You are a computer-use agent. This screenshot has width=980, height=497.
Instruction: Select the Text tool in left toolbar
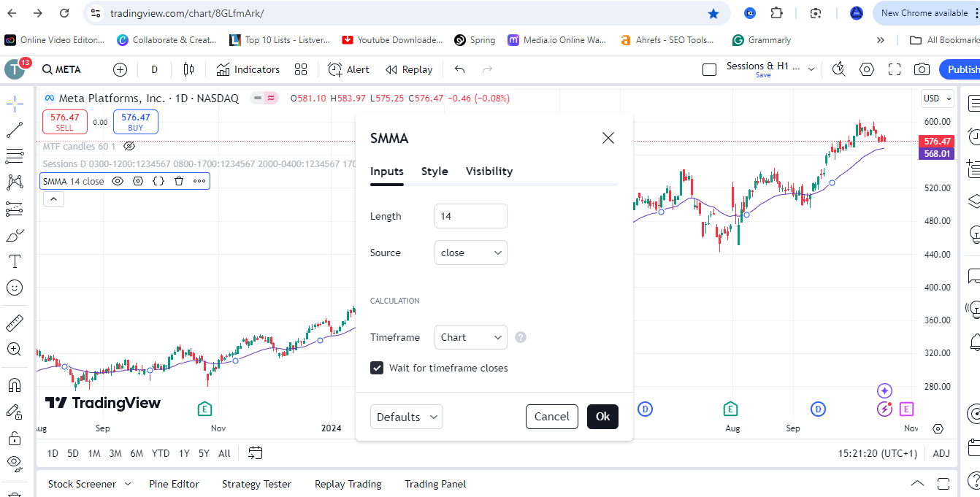(x=15, y=261)
